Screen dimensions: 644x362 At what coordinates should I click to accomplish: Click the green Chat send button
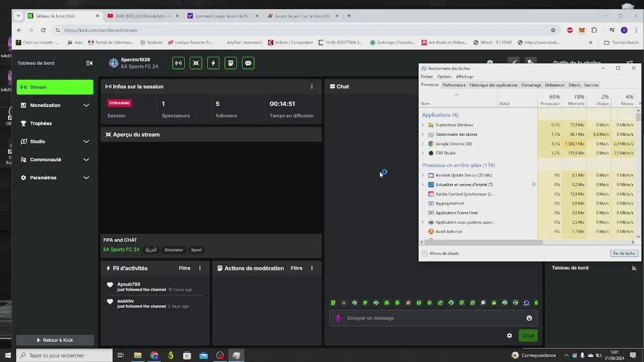[x=528, y=335]
